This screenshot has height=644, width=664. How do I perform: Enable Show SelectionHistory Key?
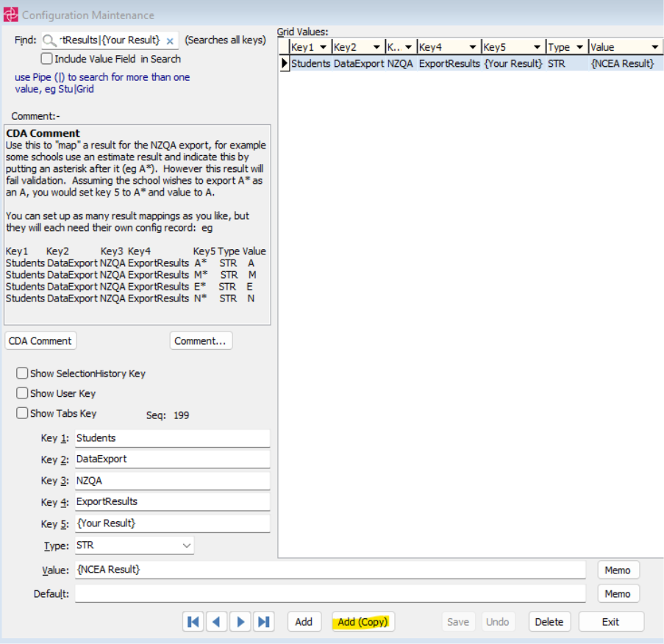22,373
